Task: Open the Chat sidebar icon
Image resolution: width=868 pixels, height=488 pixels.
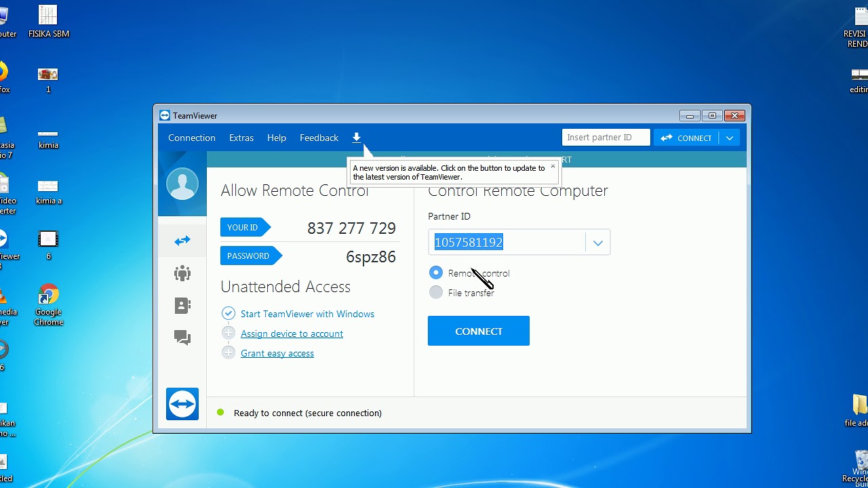Action: [182, 338]
